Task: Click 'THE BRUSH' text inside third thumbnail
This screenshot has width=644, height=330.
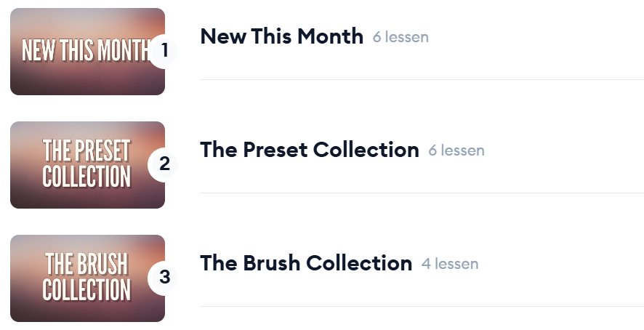Action: [x=86, y=264]
